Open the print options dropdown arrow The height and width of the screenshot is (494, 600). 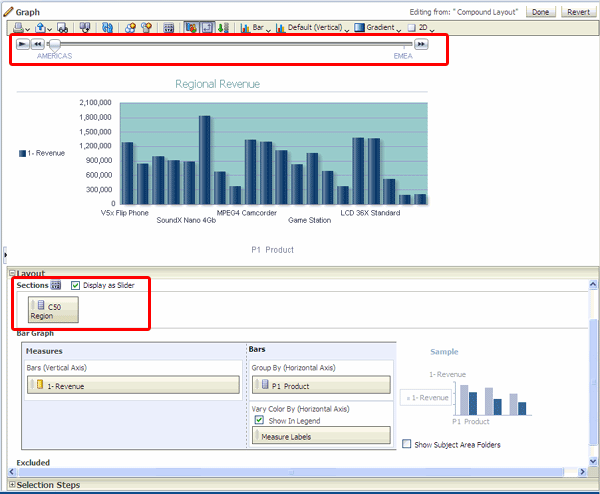pyautogui.click(x=27, y=29)
